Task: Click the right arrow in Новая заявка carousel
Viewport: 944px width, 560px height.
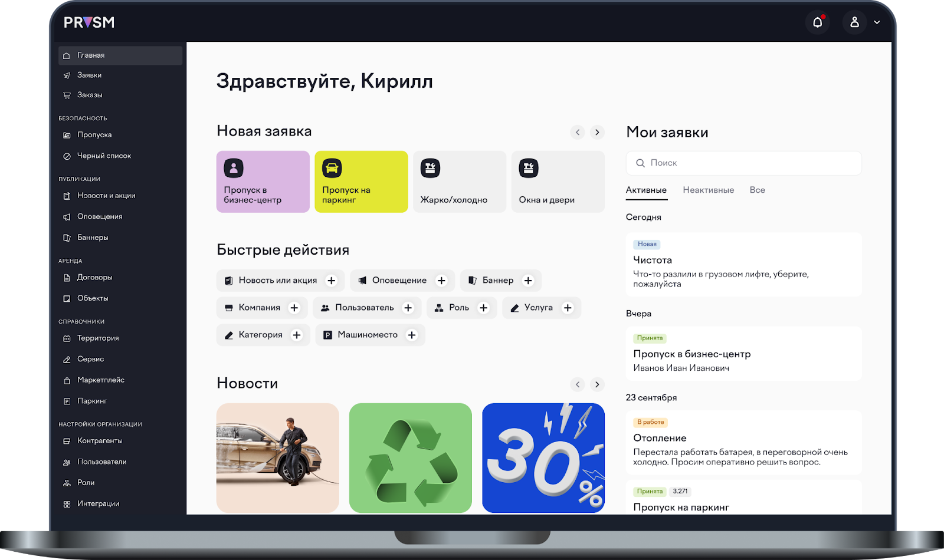Action: (598, 132)
